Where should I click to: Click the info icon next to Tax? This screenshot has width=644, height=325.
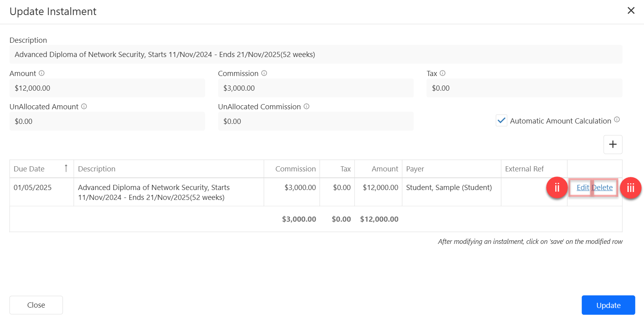point(442,73)
